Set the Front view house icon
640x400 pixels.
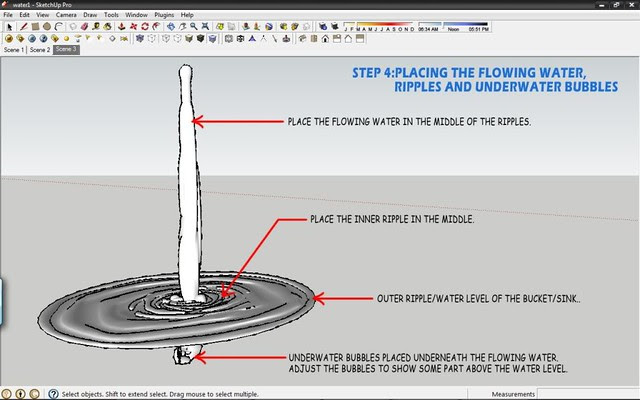coord(325,39)
